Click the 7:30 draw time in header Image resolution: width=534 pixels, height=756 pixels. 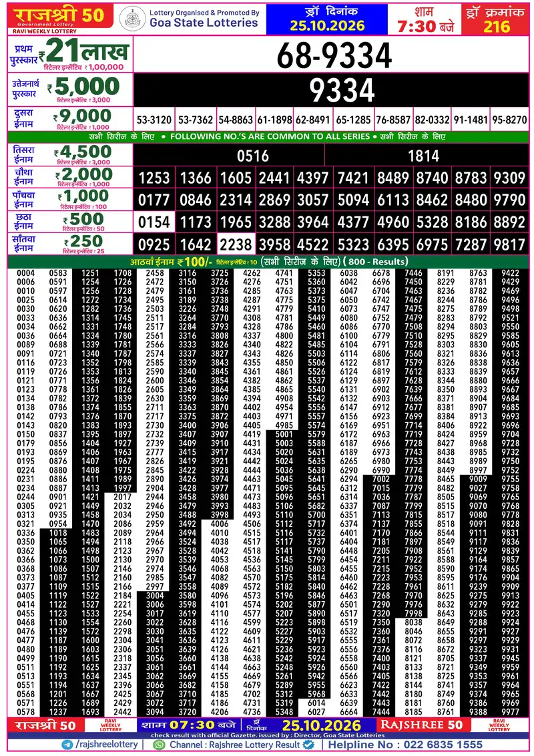(x=417, y=26)
